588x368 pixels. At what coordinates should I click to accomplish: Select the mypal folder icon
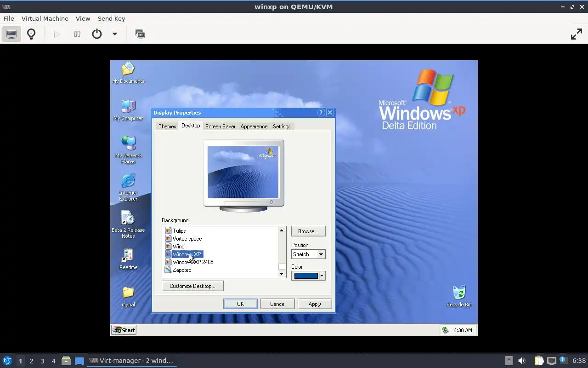[128, 296]
